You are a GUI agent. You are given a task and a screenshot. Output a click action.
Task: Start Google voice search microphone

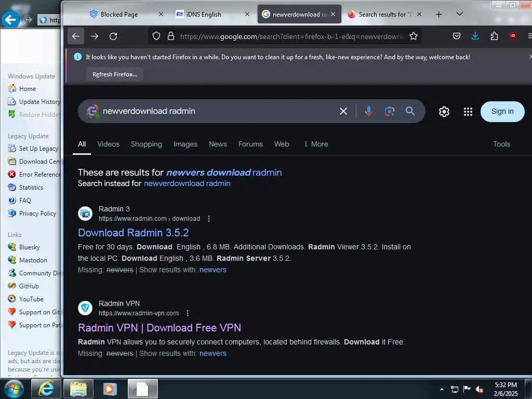(x=369, y=111)
